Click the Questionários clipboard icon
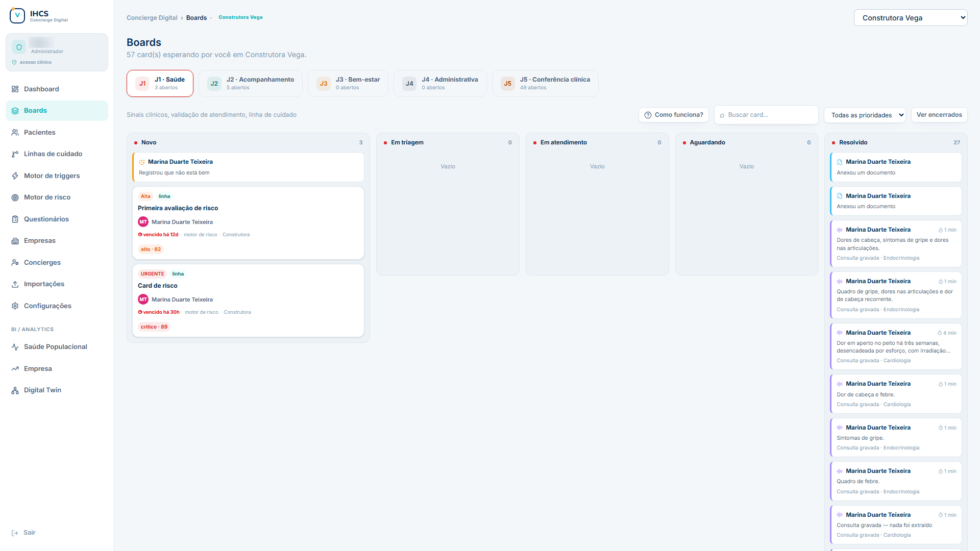The height and width of the screenshot is (551, 980). [15, 219]
